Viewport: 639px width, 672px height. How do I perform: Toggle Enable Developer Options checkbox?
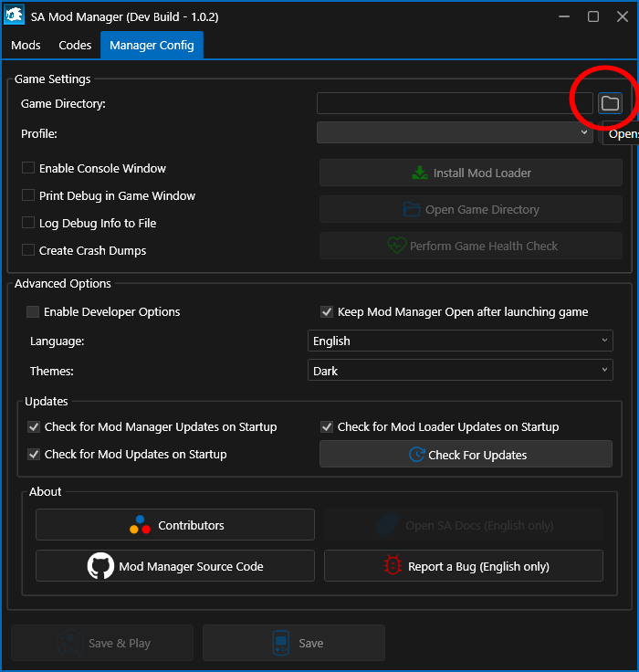[34, 311]
